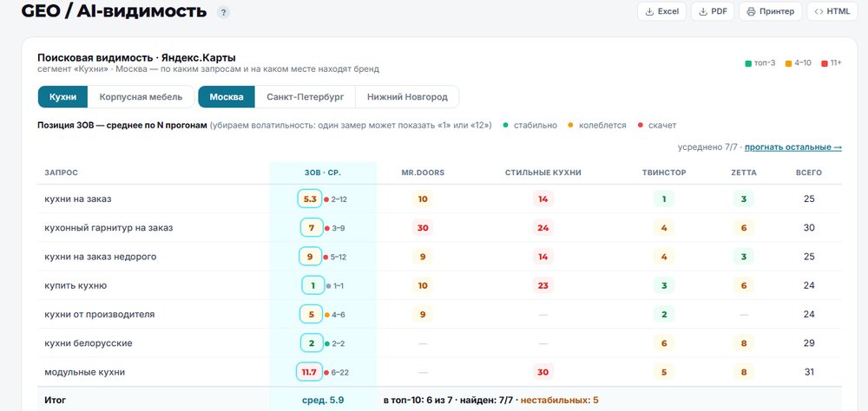Click the СТИЛЬНЫЕ КУХНИ column header

coord(543,173)
